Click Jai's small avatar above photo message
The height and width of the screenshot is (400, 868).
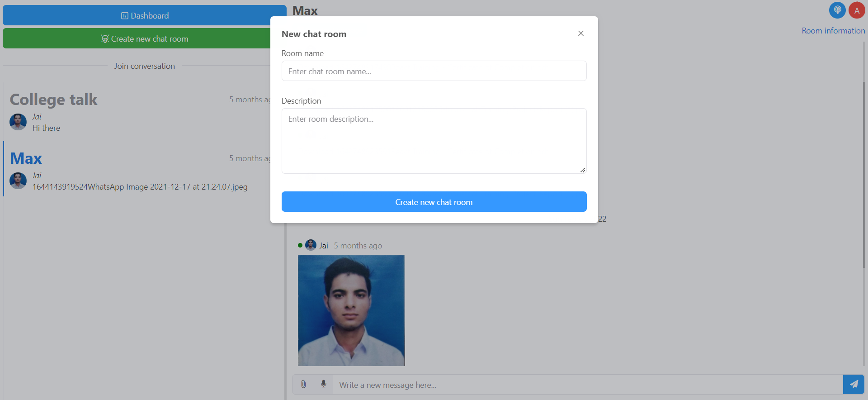pyautogui.click(x=311, y=245)
